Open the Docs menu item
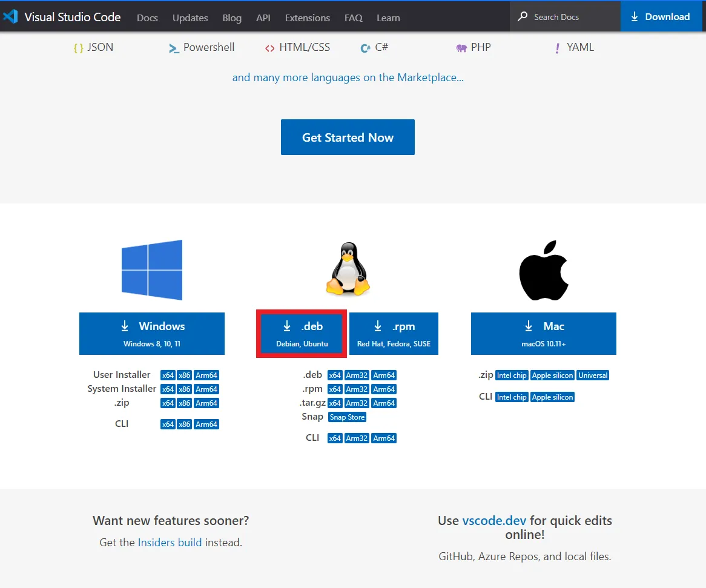Image resolution: width=706 pixels, height=588 pixels. tap(147, 18)
